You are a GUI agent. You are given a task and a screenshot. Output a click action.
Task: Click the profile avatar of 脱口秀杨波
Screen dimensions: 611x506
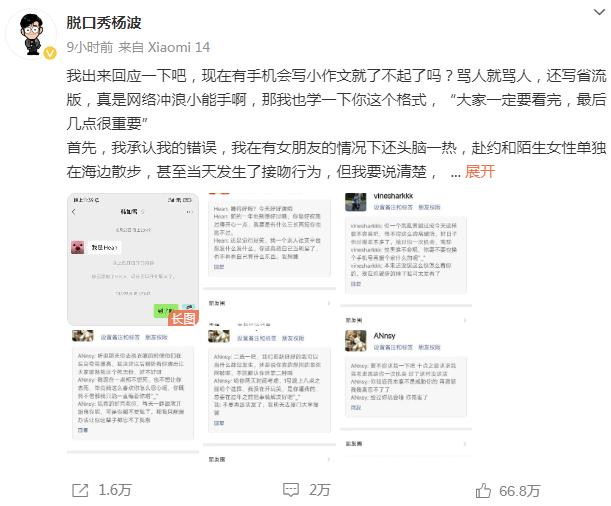click(x=32, y=34)
